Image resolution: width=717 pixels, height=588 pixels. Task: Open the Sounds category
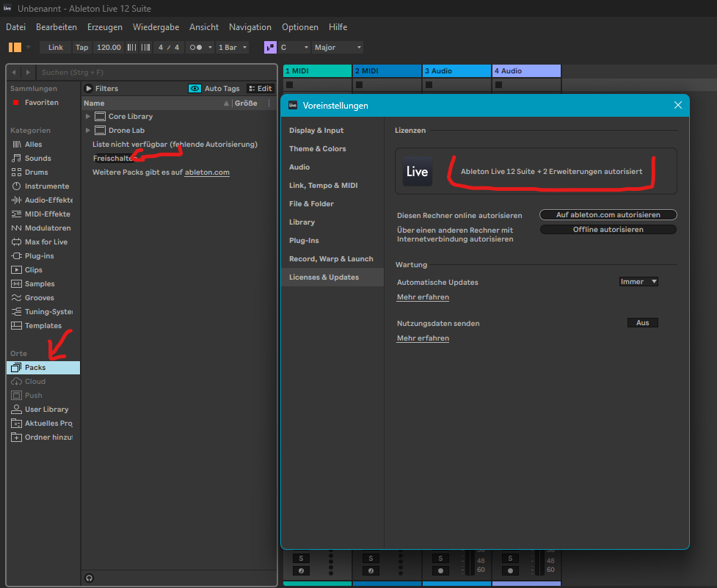pos(37,159)
